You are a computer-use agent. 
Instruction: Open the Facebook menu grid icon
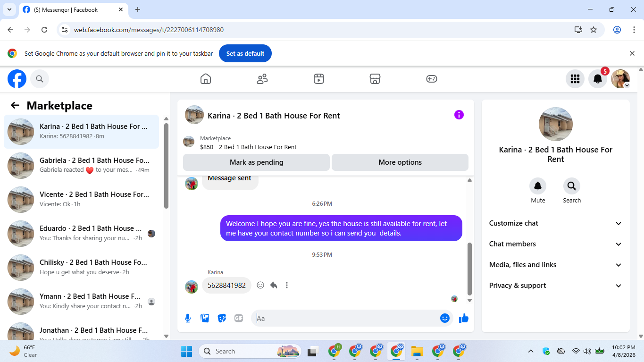tap(575, 79)
